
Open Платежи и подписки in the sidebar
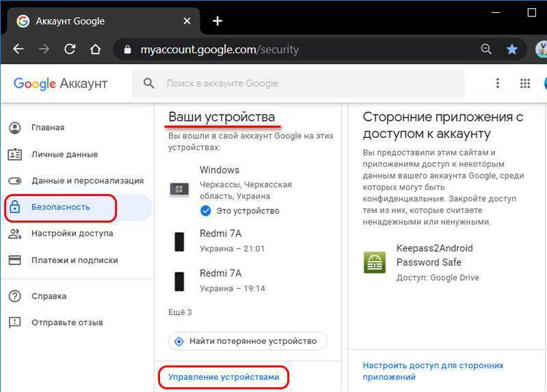77,260
